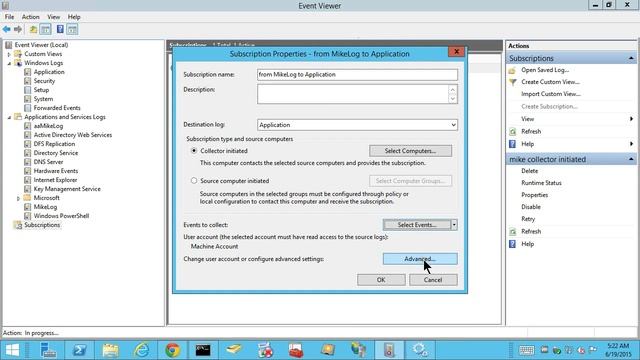Select Windows PowerShell log
The width and height of the screenshot is (640, 360).
[x=61, y=216]
